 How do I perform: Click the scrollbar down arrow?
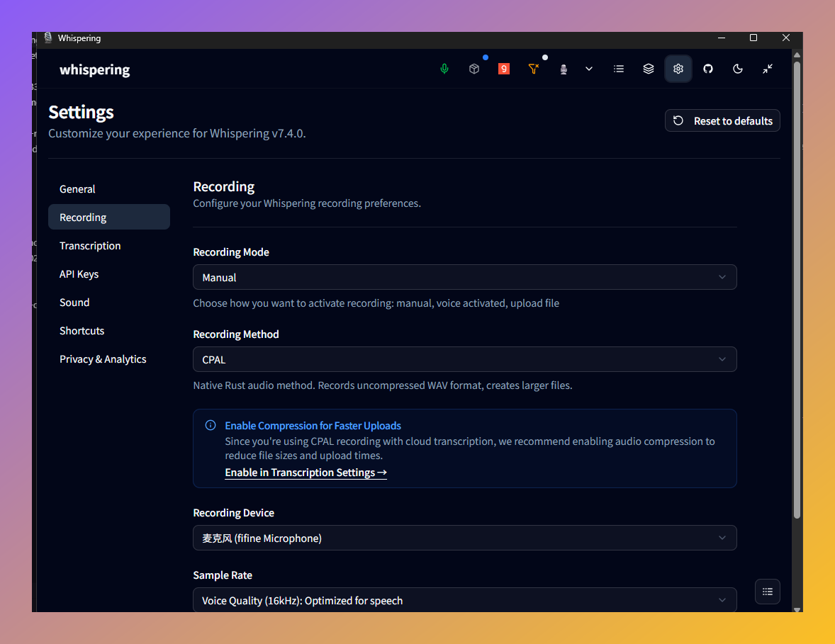pyautogui.click(x=797, y=609)
